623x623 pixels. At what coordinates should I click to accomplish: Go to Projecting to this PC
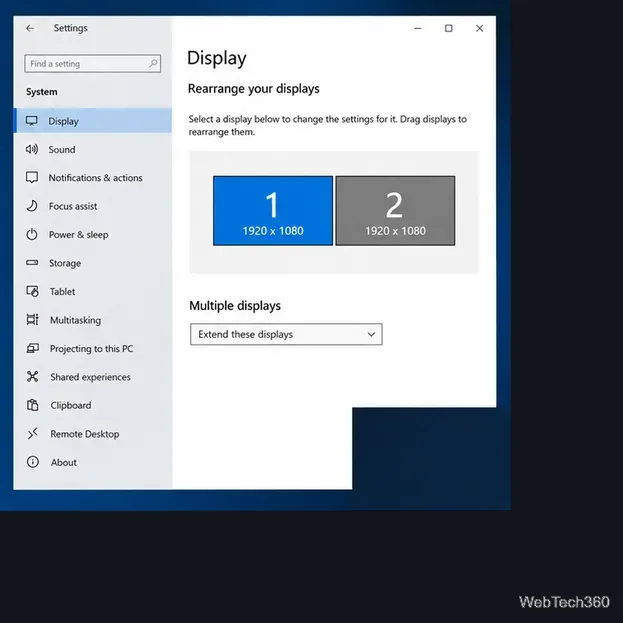[x=93, y=348]
